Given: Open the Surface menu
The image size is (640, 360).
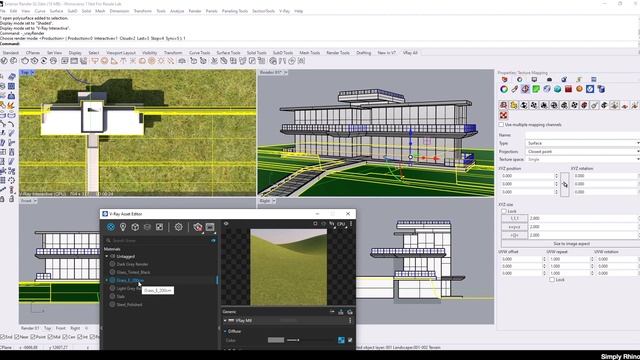Looking at the screenshot, I should pyautogui.click(x=56, y=11).
